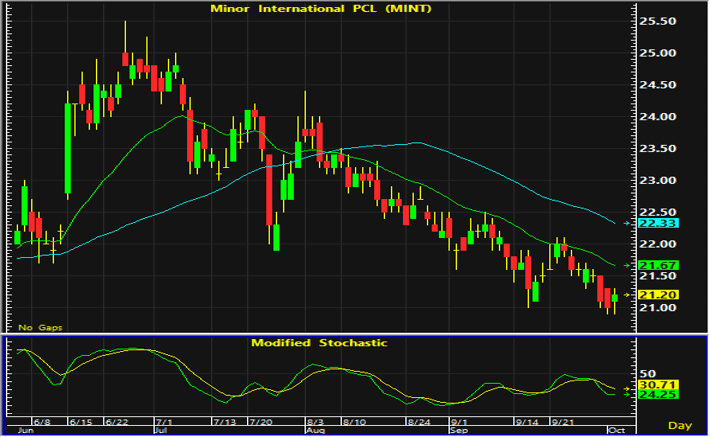Click the 8/3 date on time axis
This screenshot has width=710, height=437.
point(316,422)
